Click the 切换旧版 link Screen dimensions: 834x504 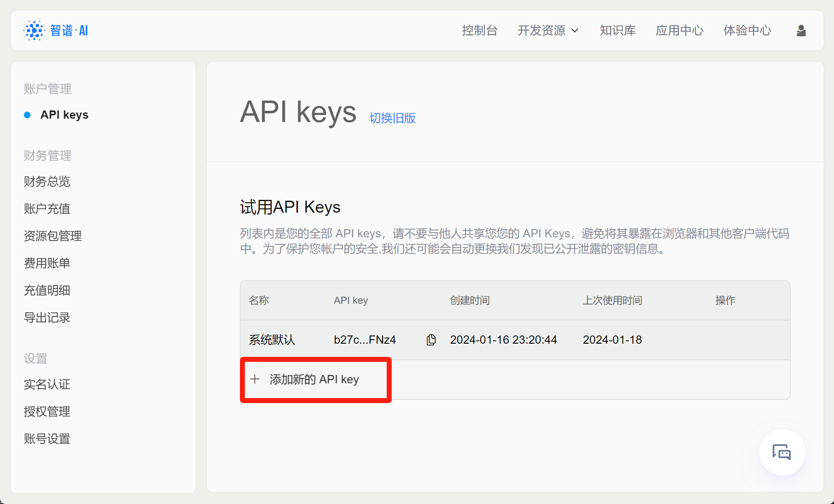[x=392, y=118]
